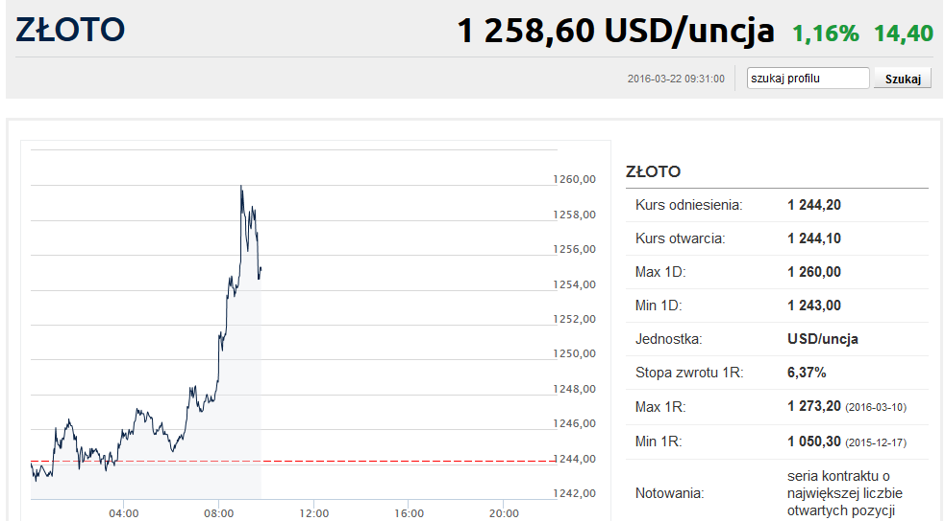The height and width of the screenshot is (521, 945).
Task: Click the 'szukaj profilu' search field
Action: pos(808,78)
